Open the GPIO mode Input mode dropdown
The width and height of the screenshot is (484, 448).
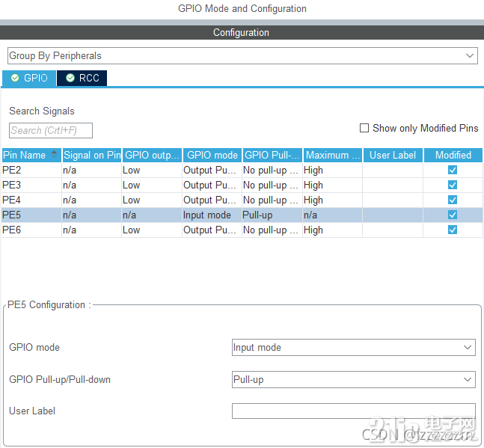click(x=353, y=348)
